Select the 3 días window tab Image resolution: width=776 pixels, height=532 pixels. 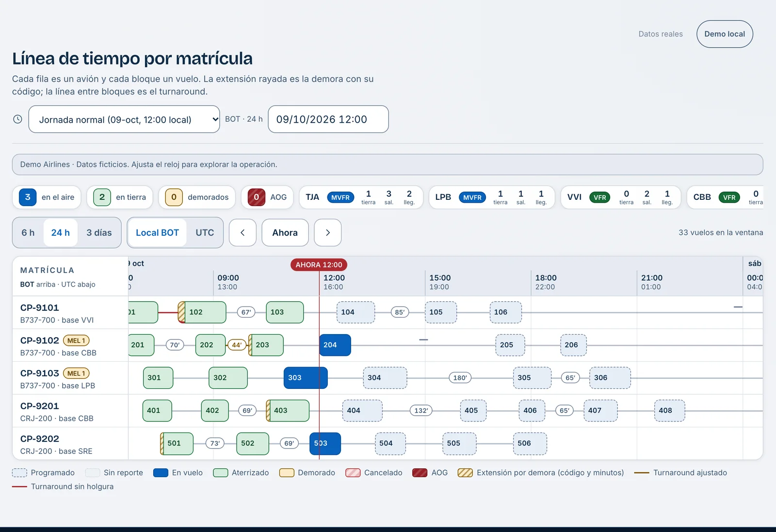99,233
